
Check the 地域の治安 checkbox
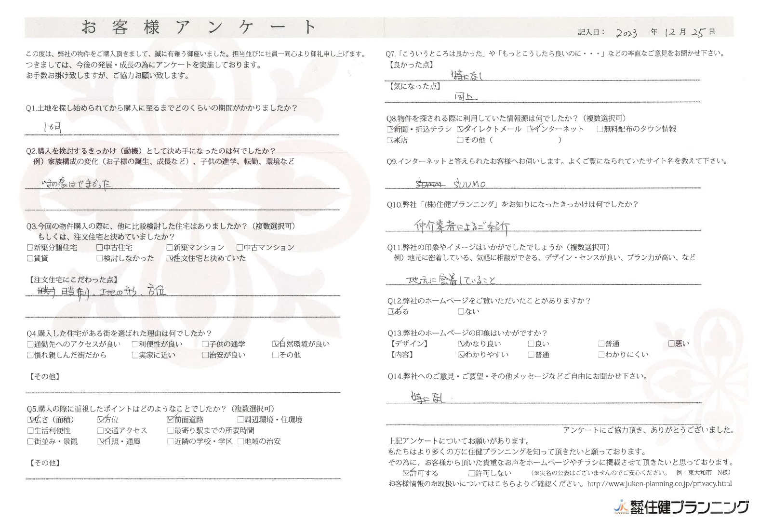240,441
